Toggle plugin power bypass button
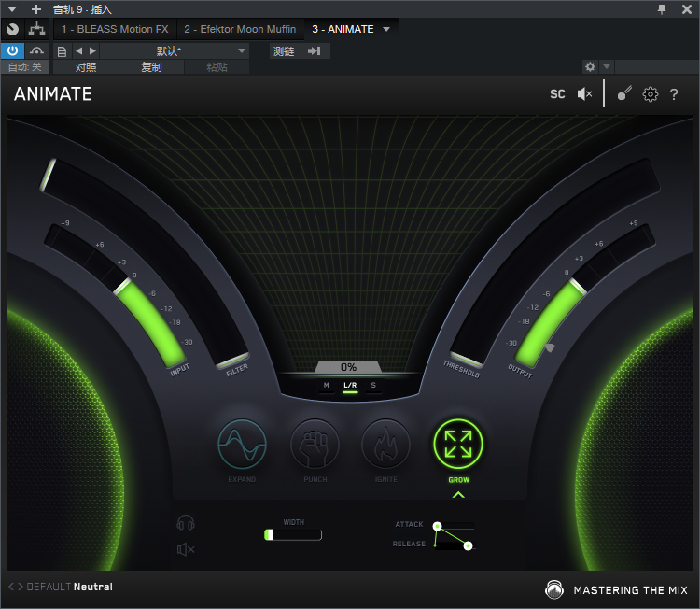The height and width of the screenshot is (609, 700). click(12, 51)
